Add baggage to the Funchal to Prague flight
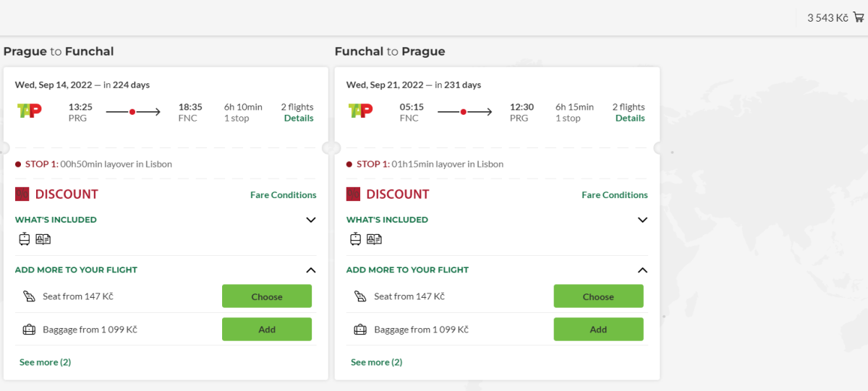Image resolution: width=868 pixels, height=391 pixels. tap(597, 330)
